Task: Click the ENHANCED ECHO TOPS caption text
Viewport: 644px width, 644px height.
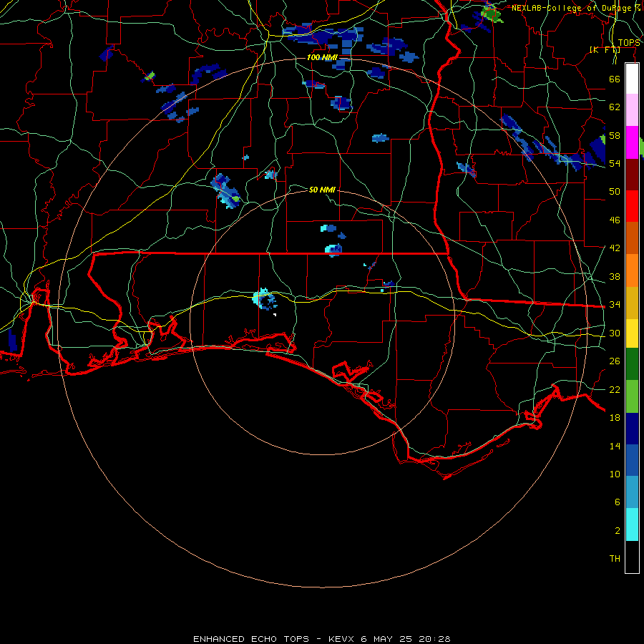Action: [251, 639]
